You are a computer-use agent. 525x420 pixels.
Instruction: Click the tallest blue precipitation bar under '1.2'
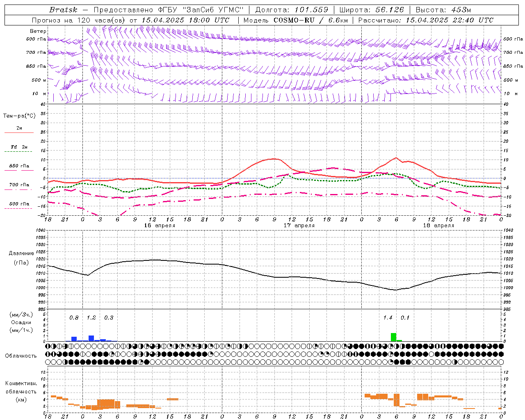pyautogui.click(x=91, y=338)
